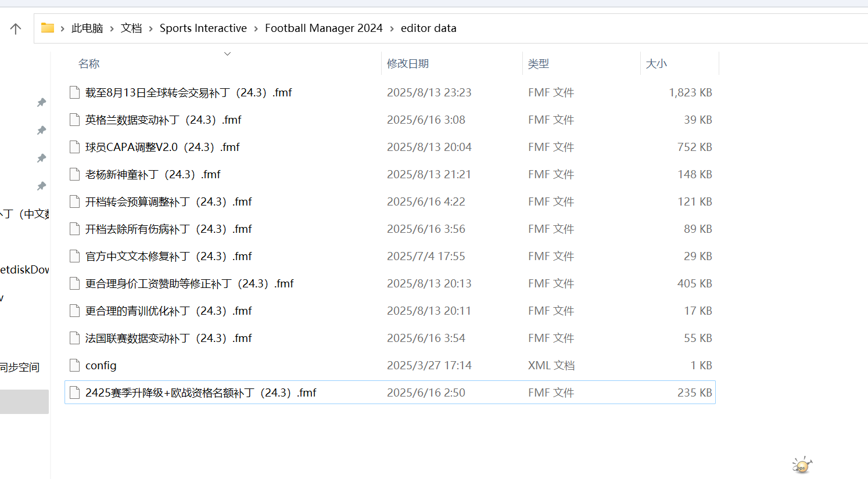Image resolution: width=868 pixels, height=479 pixels.
Task: Select the file icon for 球员CAPA调整V2.0
Action: pyautogui.click(x=74, y=147)
